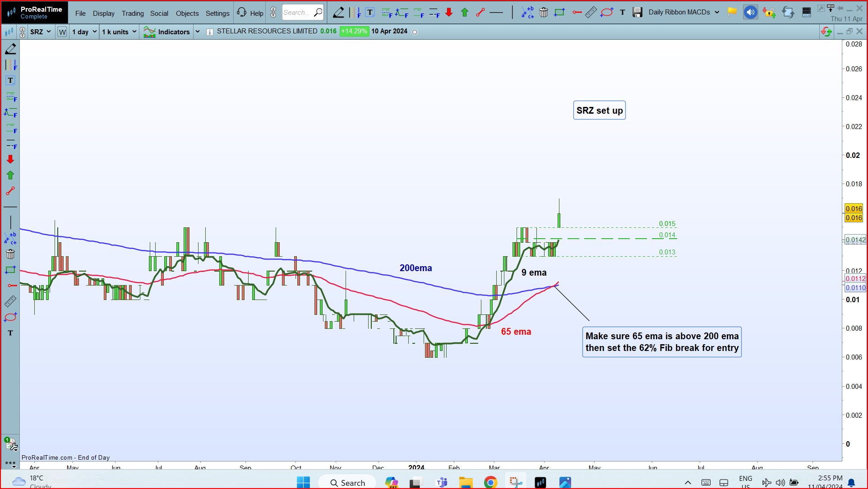Open the Trading menu
Image resolution: width=868 pixels, height=489 pixels.
(133, 13)
